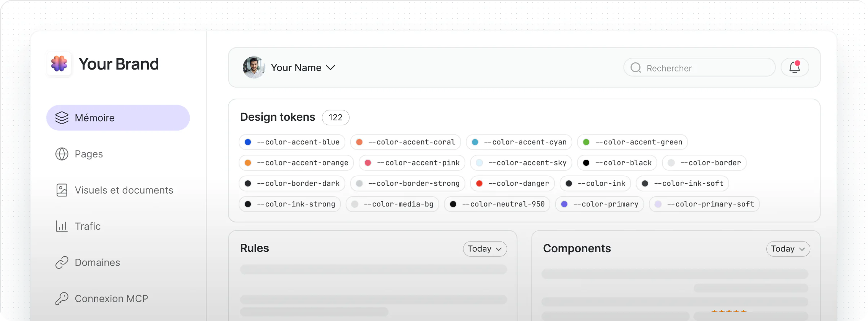Focus the Rechercher search field
Screen dimensions: 868x321
coord(699,68)
